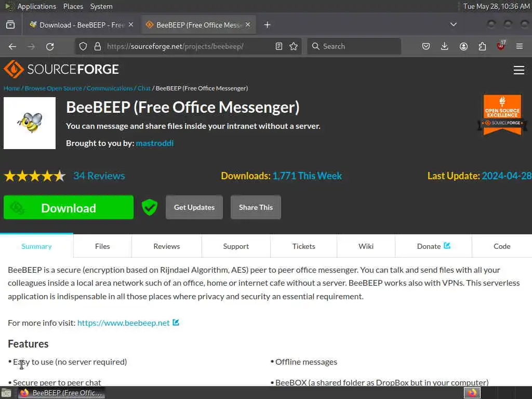Open the Firefox application menu

coord(520,46)
